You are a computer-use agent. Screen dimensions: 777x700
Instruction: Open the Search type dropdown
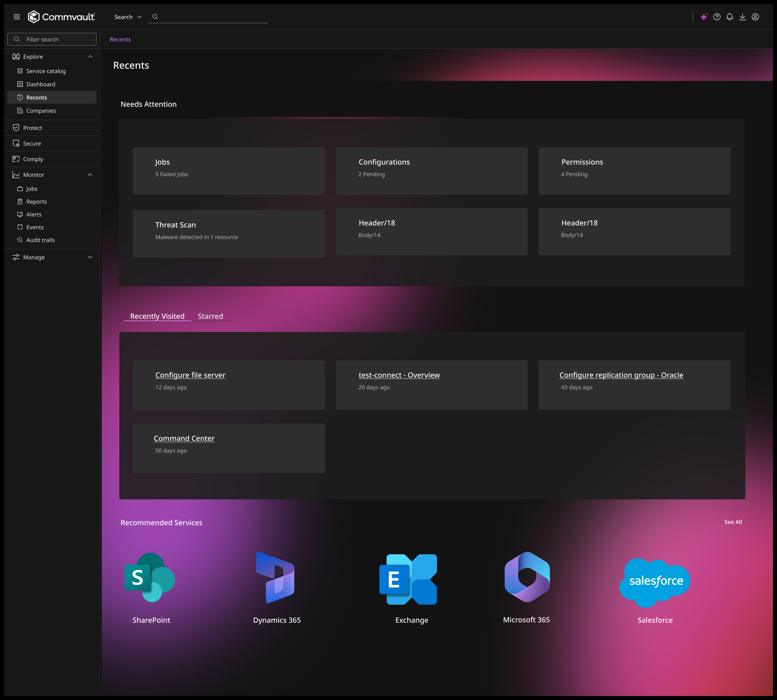(x=128, y=17)
